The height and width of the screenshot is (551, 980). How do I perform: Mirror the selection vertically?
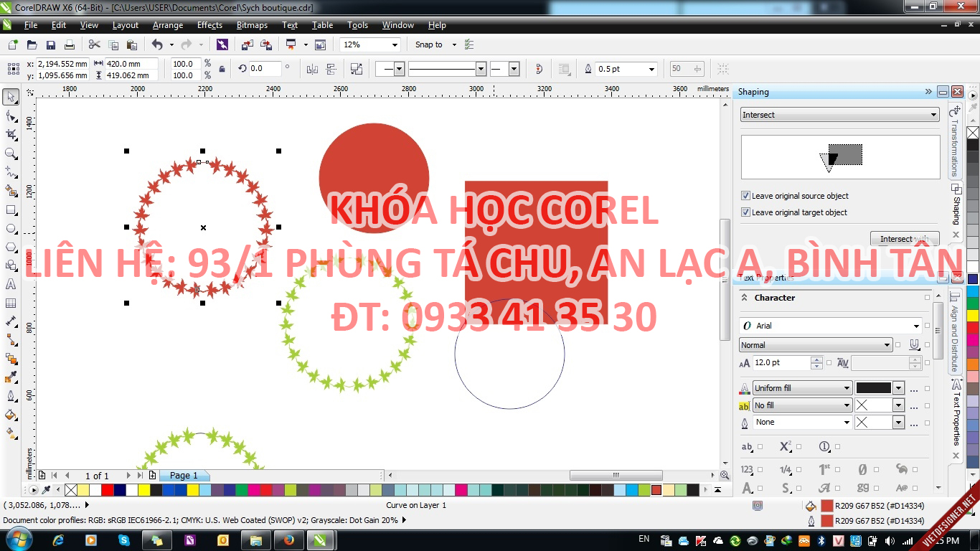pyautogui.click(x=331, y=69)
